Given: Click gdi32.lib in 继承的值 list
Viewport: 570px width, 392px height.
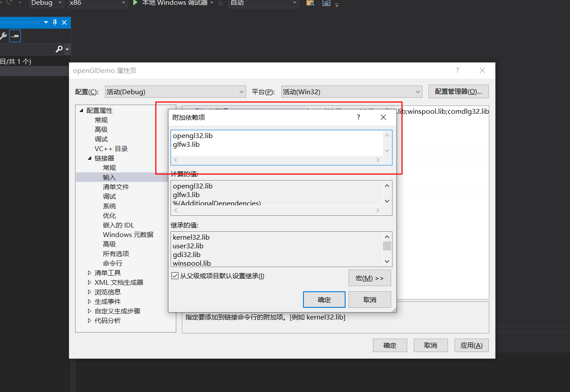Looking at the screenshot, I should click(187, 255).
